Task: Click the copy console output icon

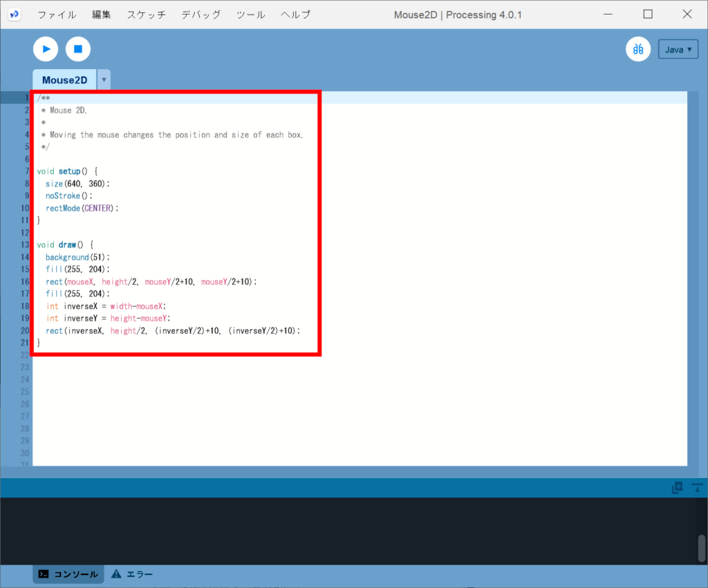Action: [x=677, y=488]
